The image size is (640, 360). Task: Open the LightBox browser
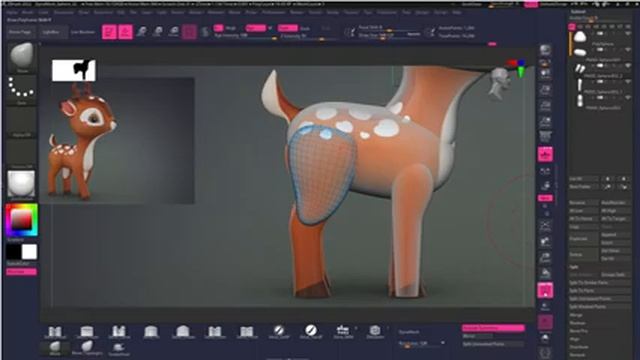coord(51,32)
